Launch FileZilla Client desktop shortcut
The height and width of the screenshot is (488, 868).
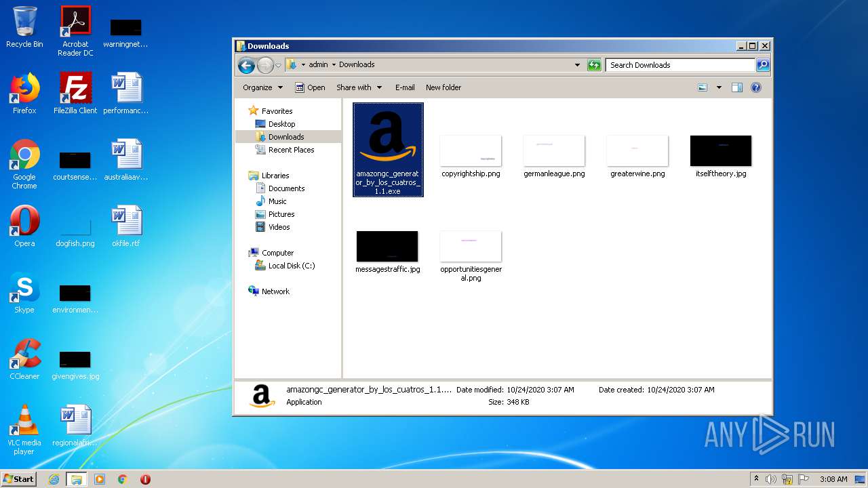[x=75, y=94]
